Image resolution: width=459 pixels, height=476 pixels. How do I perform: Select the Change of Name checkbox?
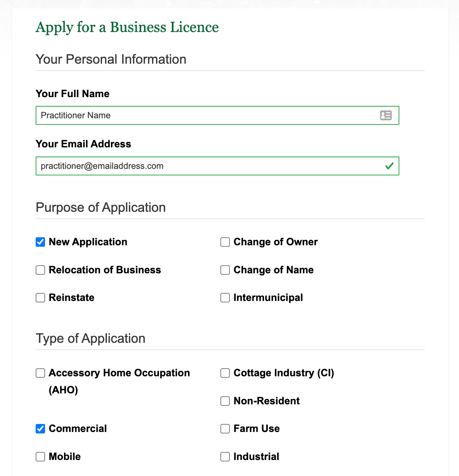tap(225, 270)
